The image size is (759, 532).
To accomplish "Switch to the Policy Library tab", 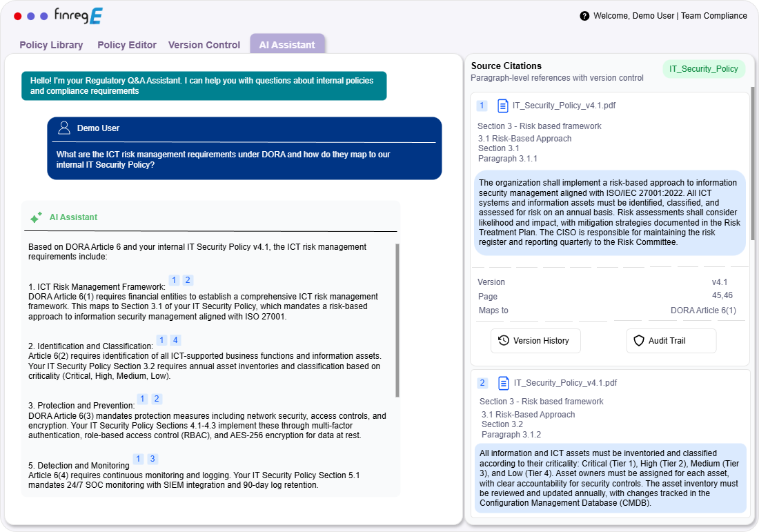I will click(51, 45).
